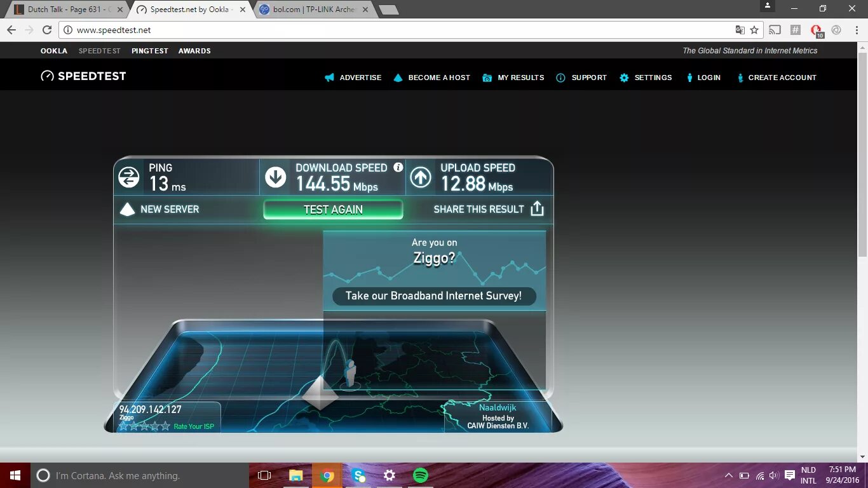
Task: Click Take our Broadband Internet Survey button
Action: tap(434, 296)
